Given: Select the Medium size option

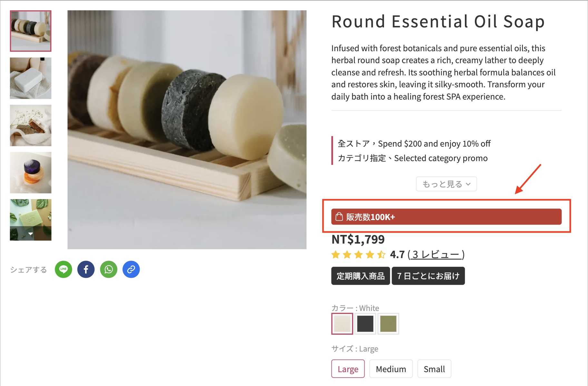Looking at the screenshot, I should click(x=391, y=369).
